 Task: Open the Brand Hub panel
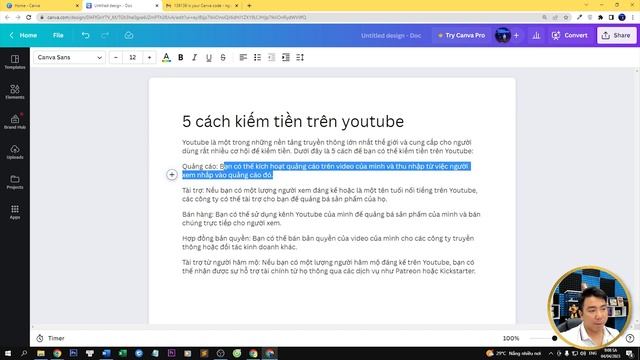tap(15, 122)
